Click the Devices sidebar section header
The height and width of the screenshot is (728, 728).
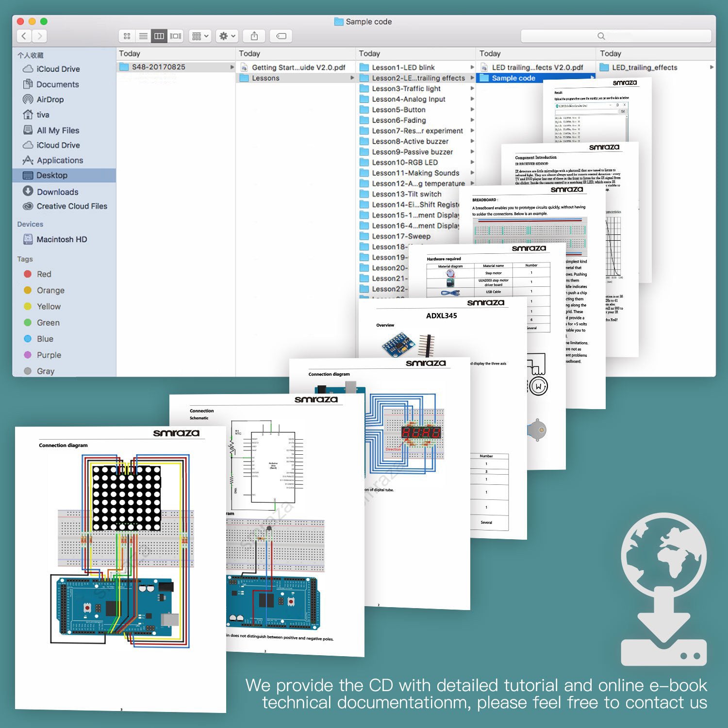(x=30, y=224)
